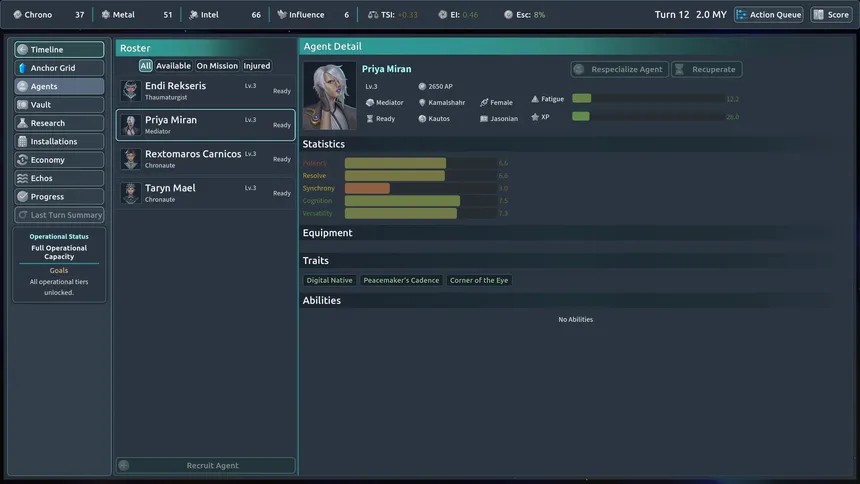
Task: Click the Jasonian faction icon
Action: tap(484, 119)
